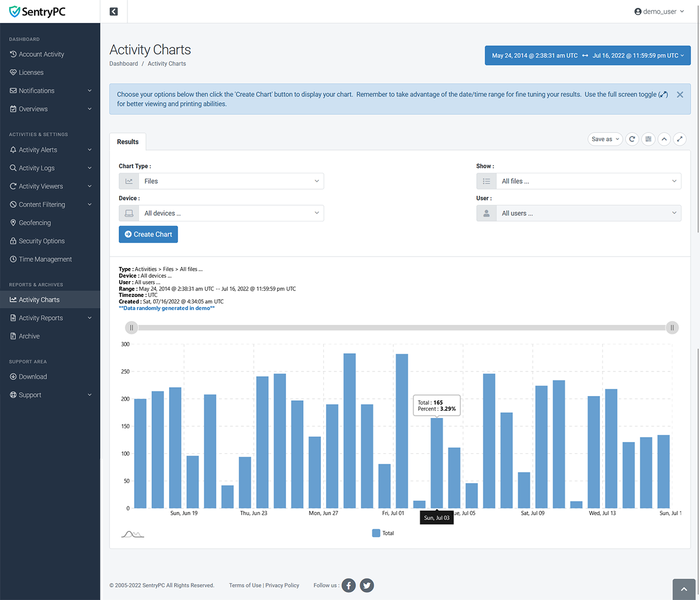Expand Activity Viewers submenu
Image resolution: width=700 pixels, height=600 pixels.
(50, 187)
